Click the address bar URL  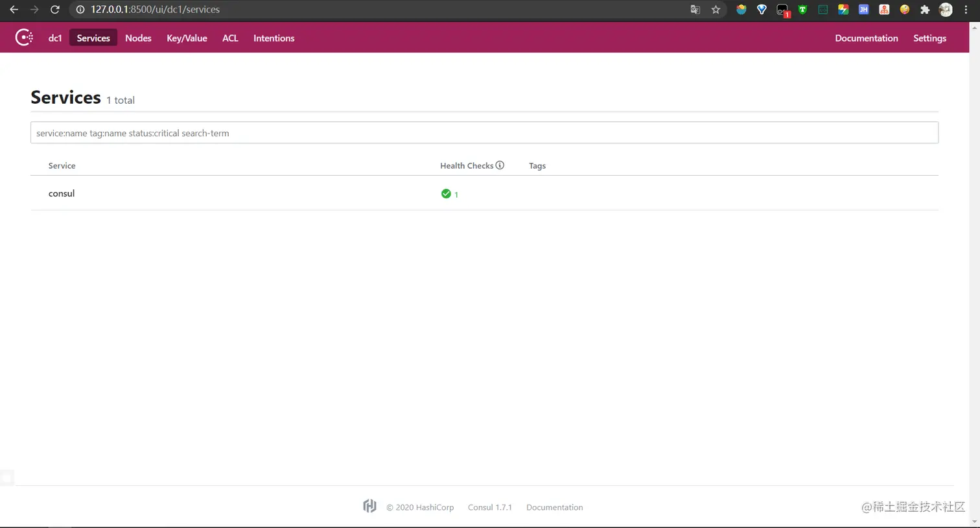tap(155, 10)
